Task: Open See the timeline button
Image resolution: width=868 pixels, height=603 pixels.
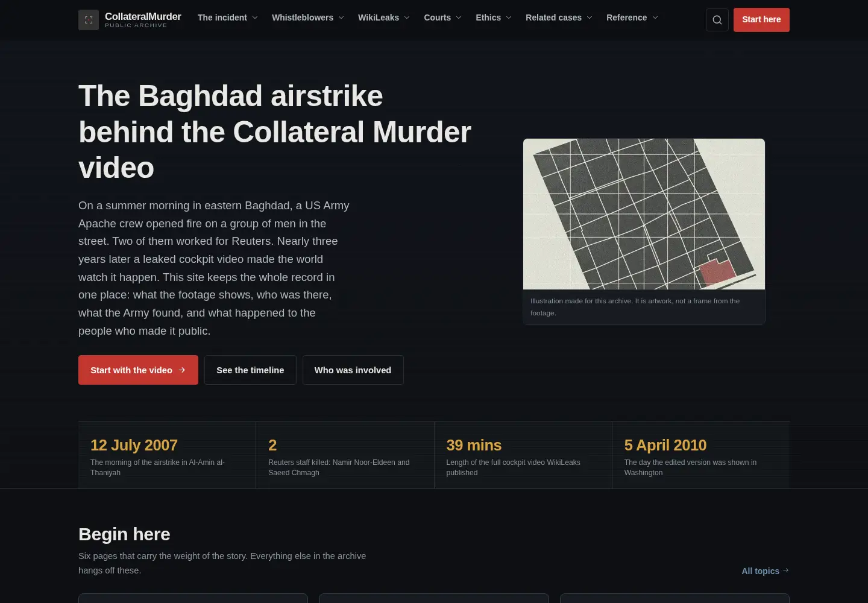Action: (250, 370)
